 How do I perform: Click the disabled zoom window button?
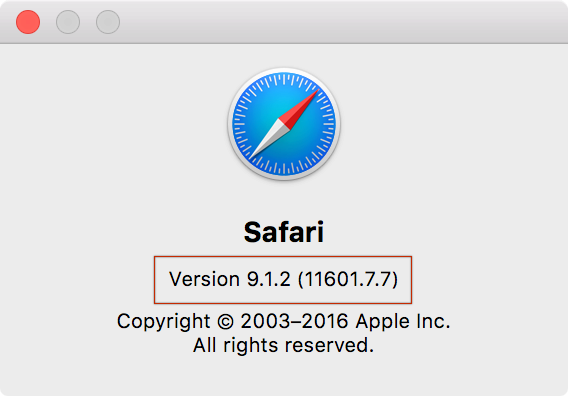pos(108,22)
